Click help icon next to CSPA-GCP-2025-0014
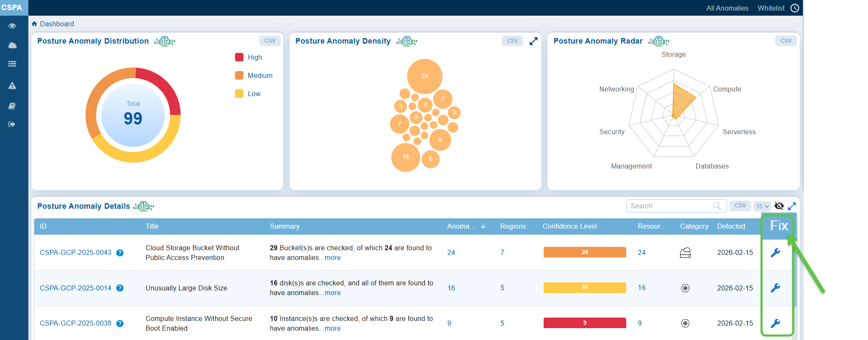Image resolution: width=868 pixels, height=340 pixels. click(x=120, y=288)
